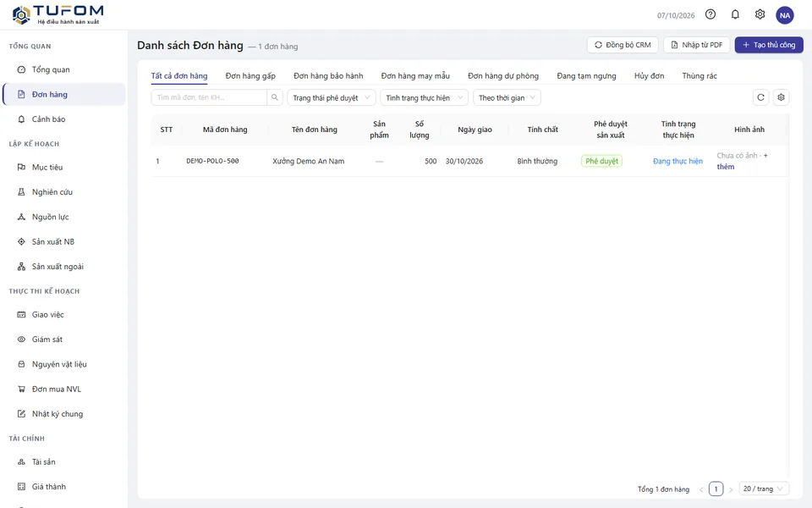Click order code DEMO-POLO-500
The width and height of the screenshot is (812, 508).
213,161
